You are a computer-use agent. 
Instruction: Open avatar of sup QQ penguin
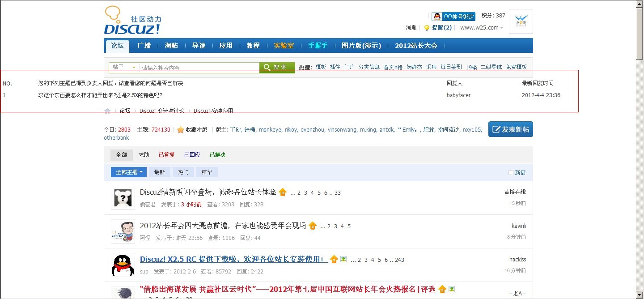point(123,265)
